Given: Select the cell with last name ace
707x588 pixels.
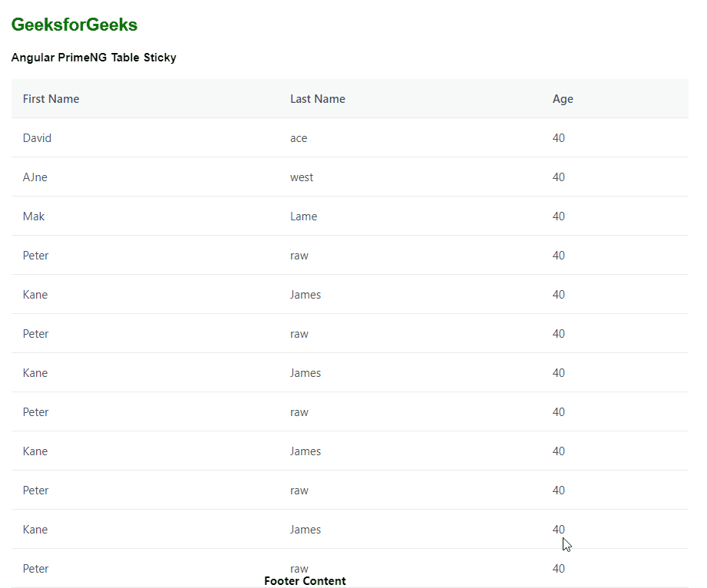Looking at the screenshot, I should click(x=299, y=137).
